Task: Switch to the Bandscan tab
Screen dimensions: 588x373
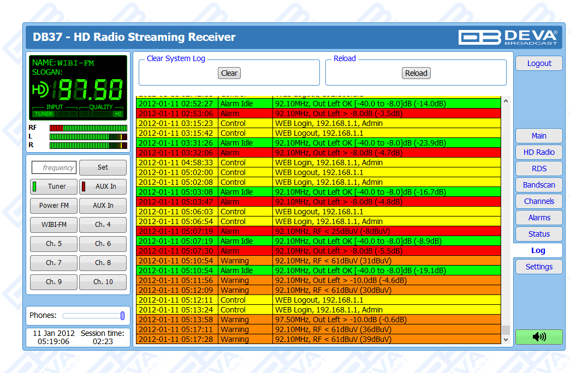Action: pyautogui.click(x=539, y=185)
